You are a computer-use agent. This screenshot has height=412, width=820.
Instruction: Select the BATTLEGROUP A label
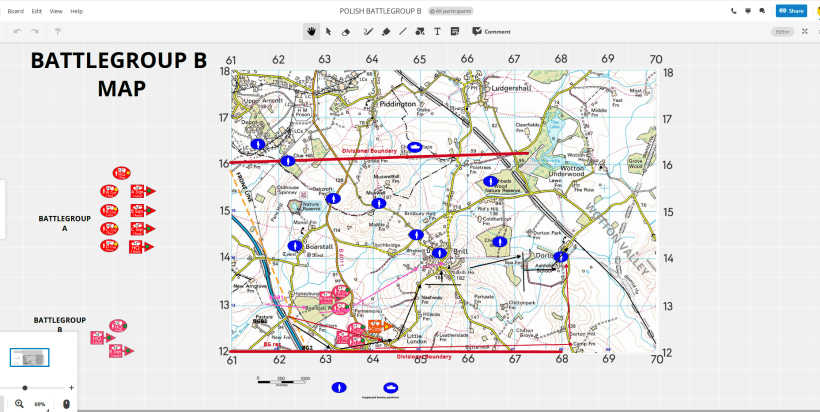click(x=64, y=223)
